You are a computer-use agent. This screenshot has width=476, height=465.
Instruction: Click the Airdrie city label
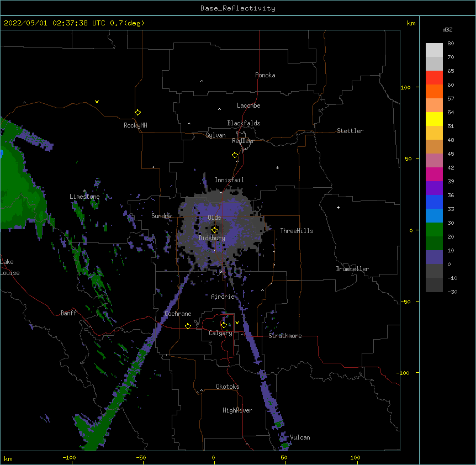223,297
